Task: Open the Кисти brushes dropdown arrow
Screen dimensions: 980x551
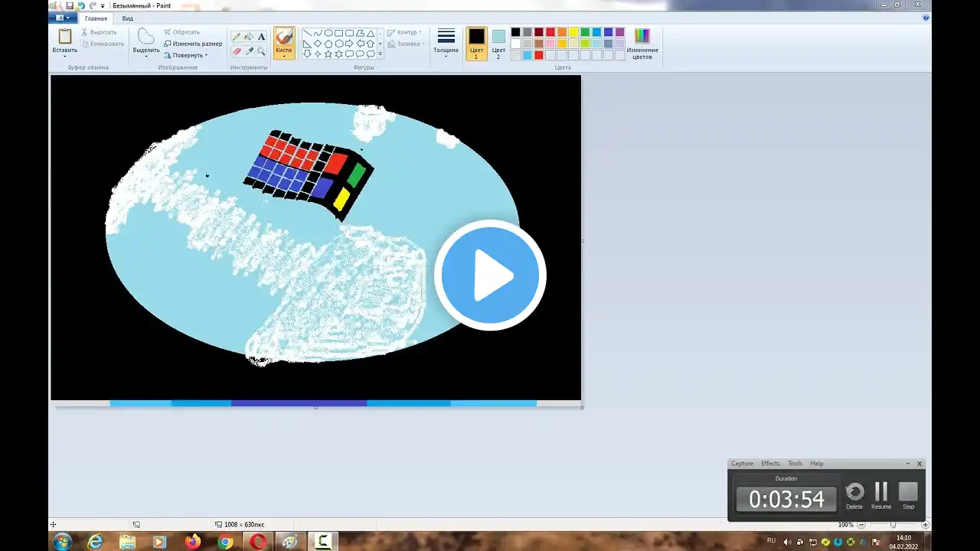Action: 284,56
